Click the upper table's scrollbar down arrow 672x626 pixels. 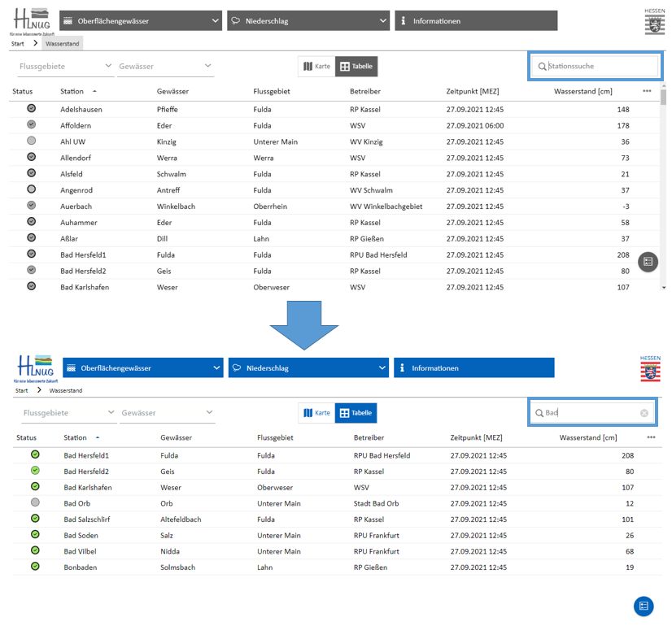coord(665,287)
